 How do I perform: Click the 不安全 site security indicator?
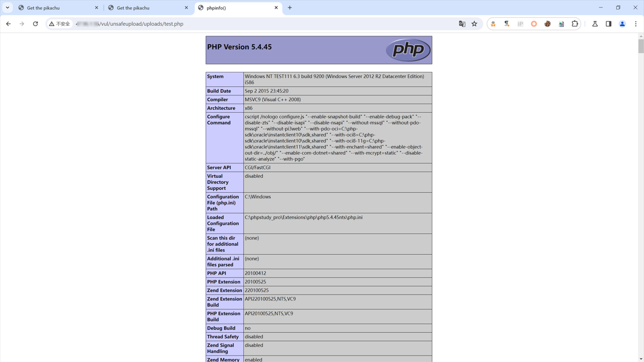[60, 24]
